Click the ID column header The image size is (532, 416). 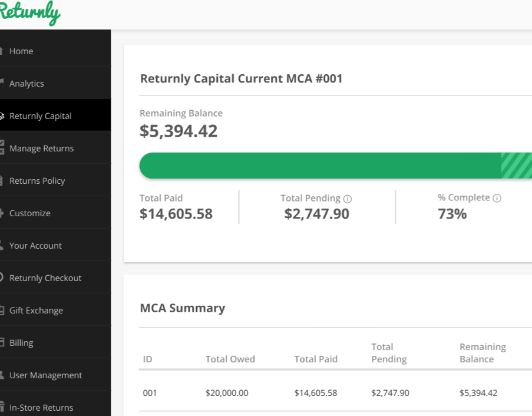(148, 359)
